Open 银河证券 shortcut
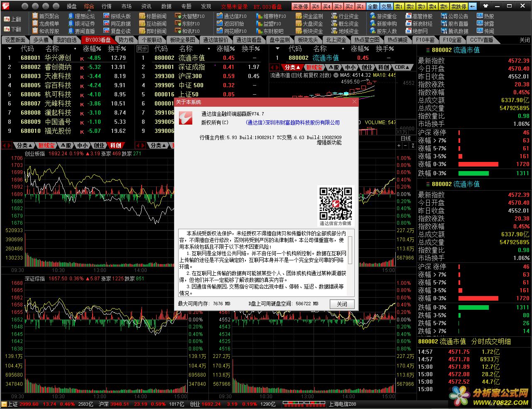Image resolution: width=532 pixels, height=409 pixels. [x=81, y=24]
